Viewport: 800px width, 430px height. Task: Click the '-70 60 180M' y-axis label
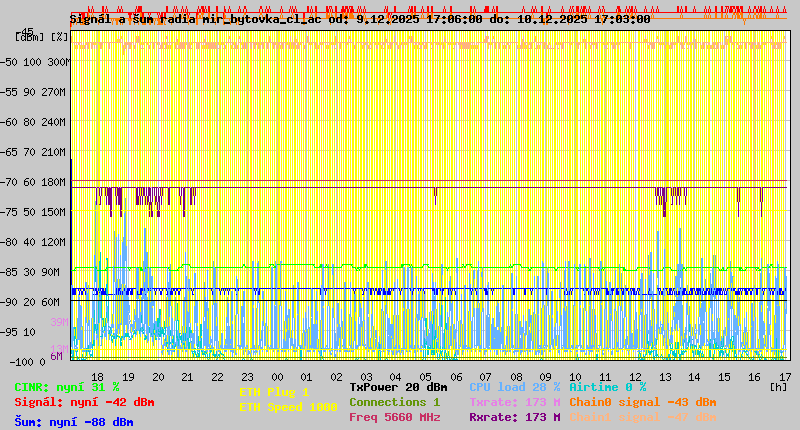tap(35, 182)
